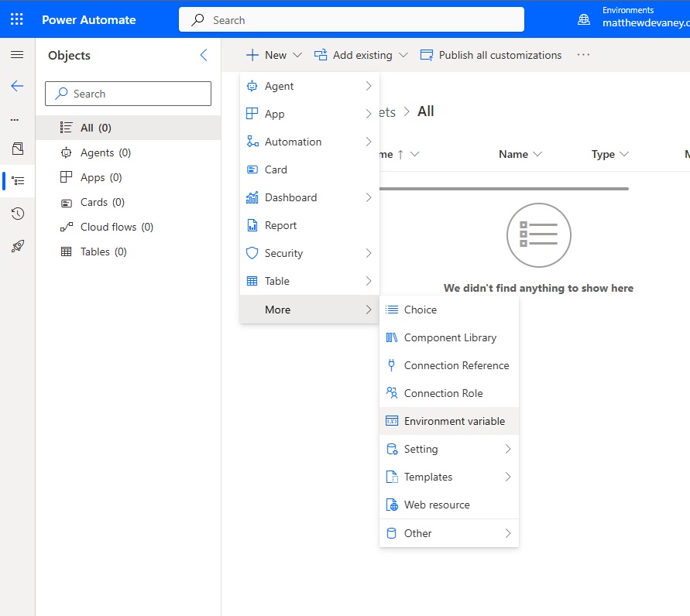
Task: Click the Agent menu icon
Action: click(x=252, y=86)
